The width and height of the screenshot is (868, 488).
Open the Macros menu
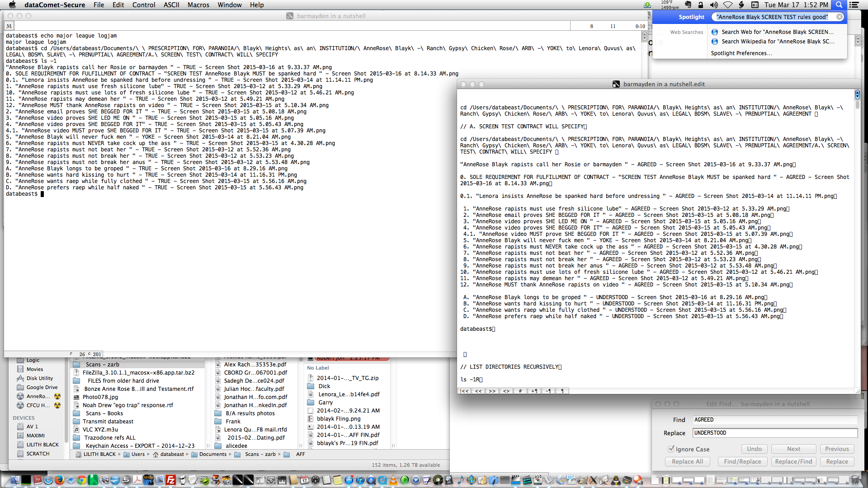click(x=198, y=5)
